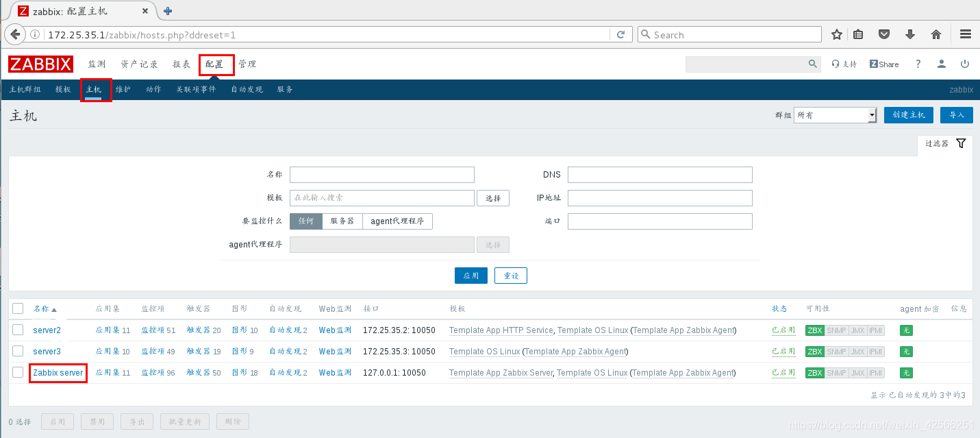
Task: Click the 应用 filter button
Action: pos(471,276)
